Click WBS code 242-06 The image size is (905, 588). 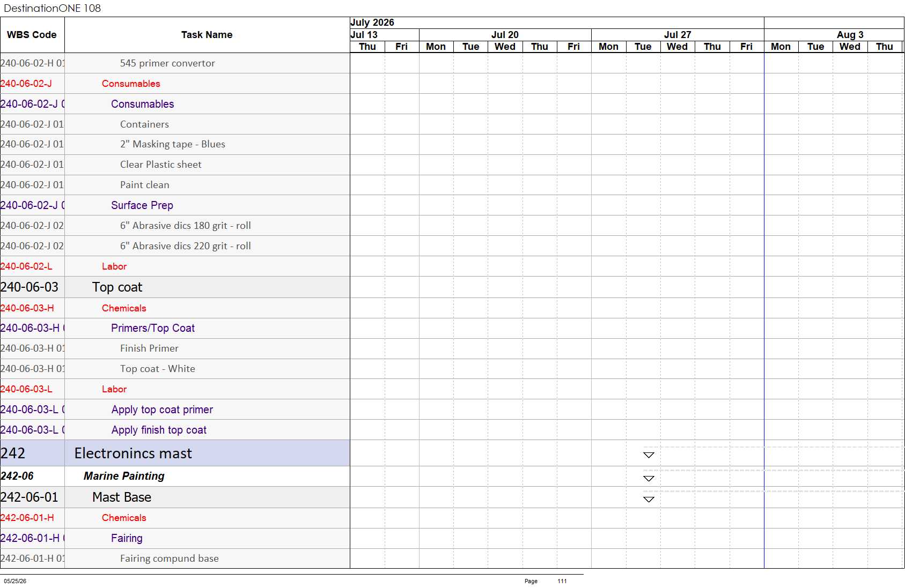[x=17, y=476]
